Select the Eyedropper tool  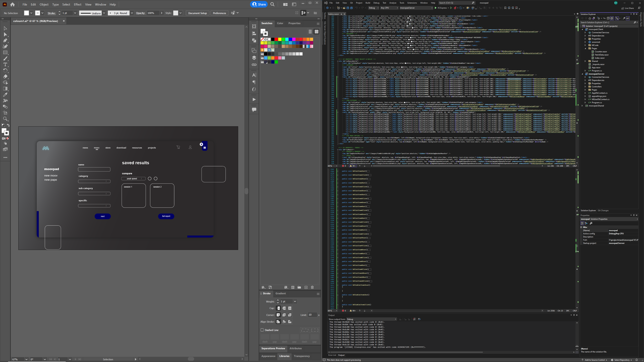(x=5, y=95)
